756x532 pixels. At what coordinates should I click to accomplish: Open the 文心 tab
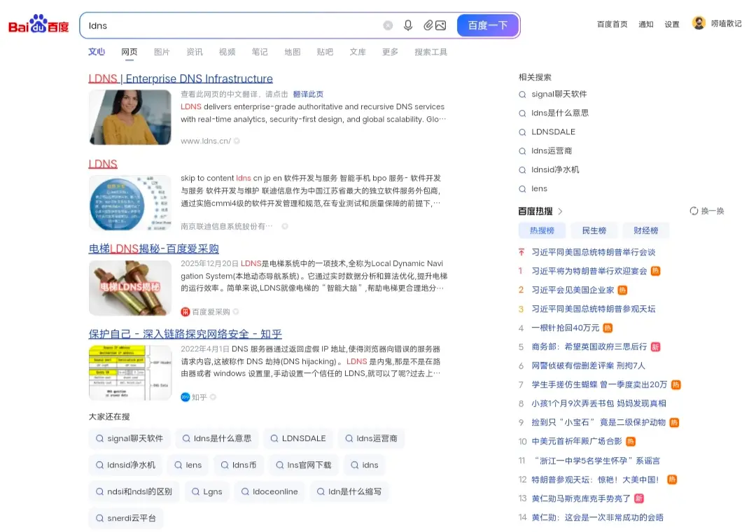pos(97,52)
